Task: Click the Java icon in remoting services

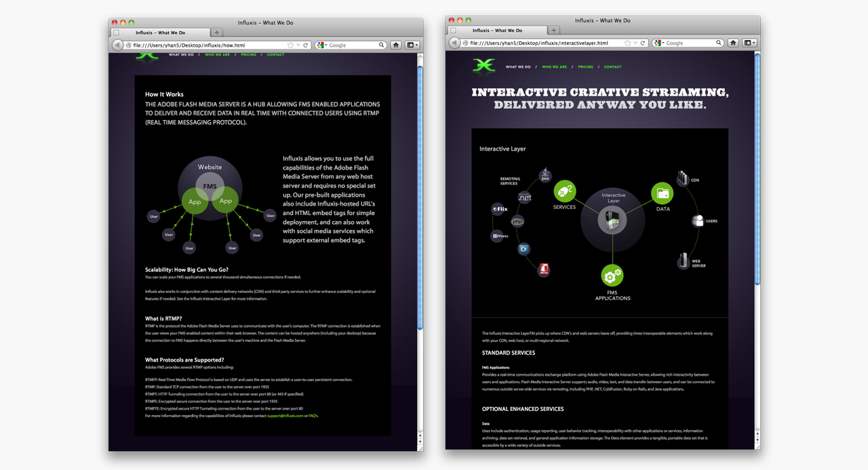Action: (x=545, y=176)
